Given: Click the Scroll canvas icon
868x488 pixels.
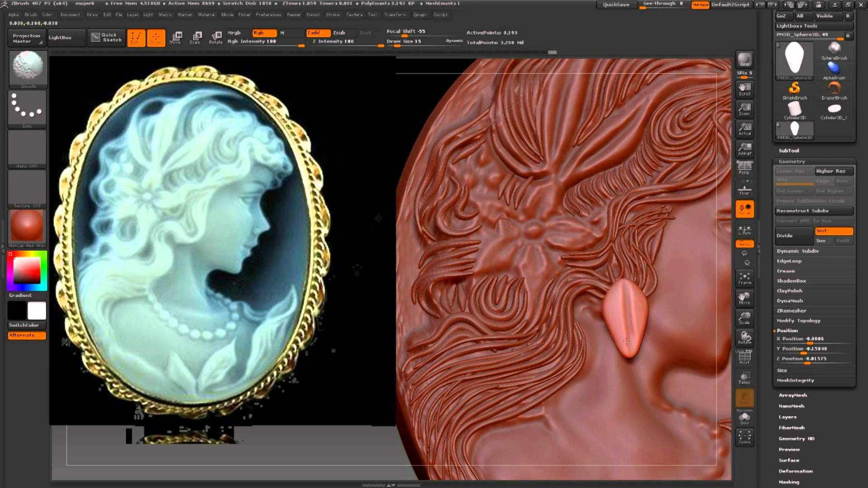Looking at the screenshot, I should point(745,89).
